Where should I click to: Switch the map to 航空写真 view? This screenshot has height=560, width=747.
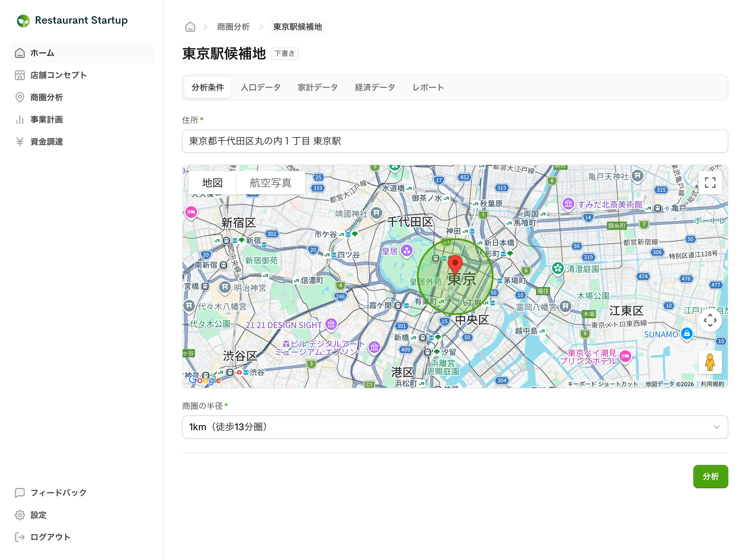pyautogui.click(x=270, y=183)
